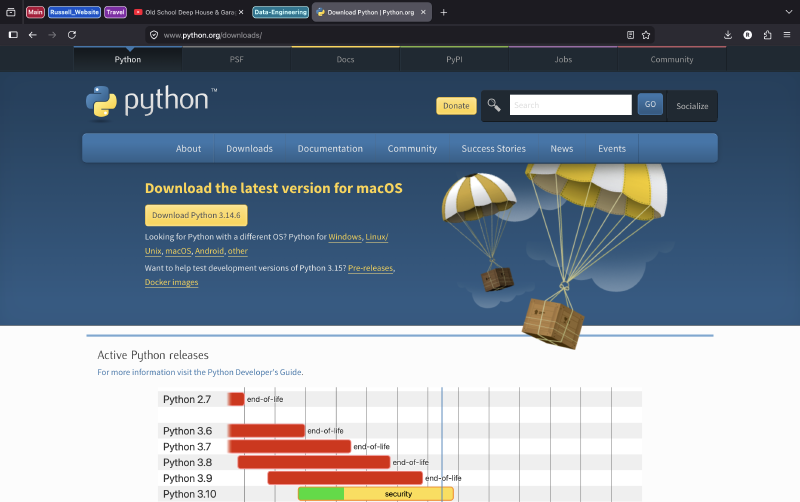
Task: Close the Old School Deep House tab
Action: (241, 12)
